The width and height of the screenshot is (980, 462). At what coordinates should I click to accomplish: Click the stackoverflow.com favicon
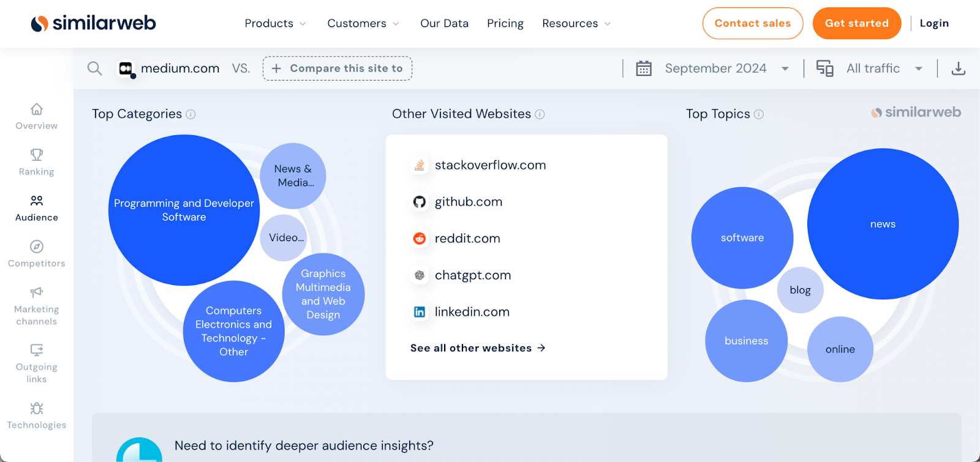coord(420,165)
